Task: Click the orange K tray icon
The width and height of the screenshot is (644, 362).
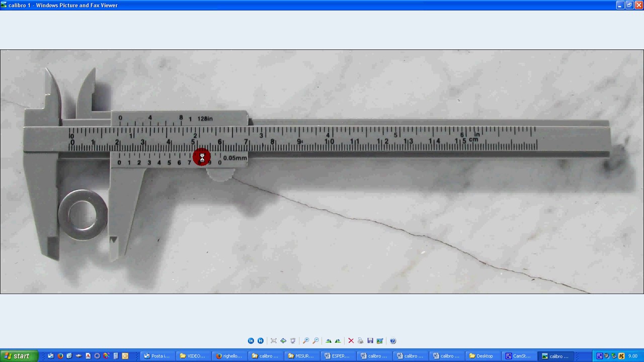Action: (621, 356)
